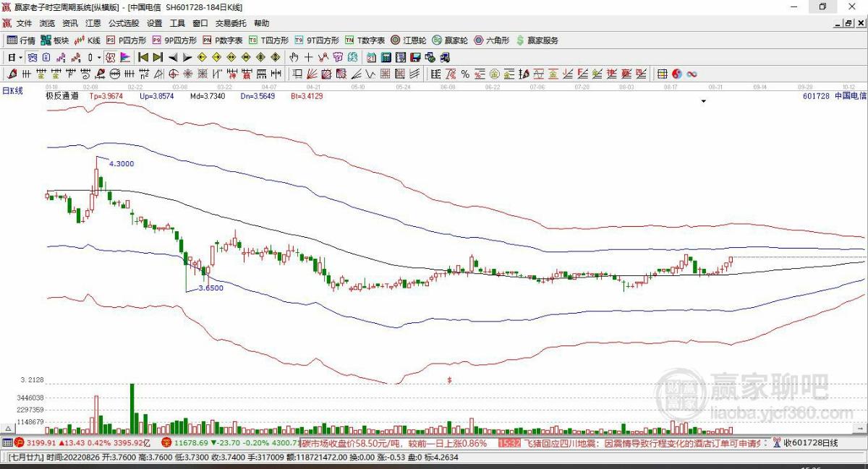Open the 浏览 menu

coord(47,23)
